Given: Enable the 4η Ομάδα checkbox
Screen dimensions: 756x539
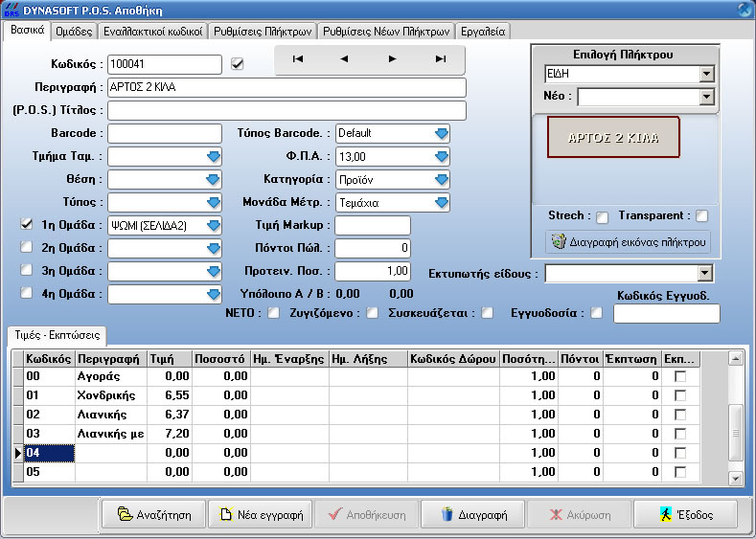Looking at the screenshot, I should click(26, 293).
